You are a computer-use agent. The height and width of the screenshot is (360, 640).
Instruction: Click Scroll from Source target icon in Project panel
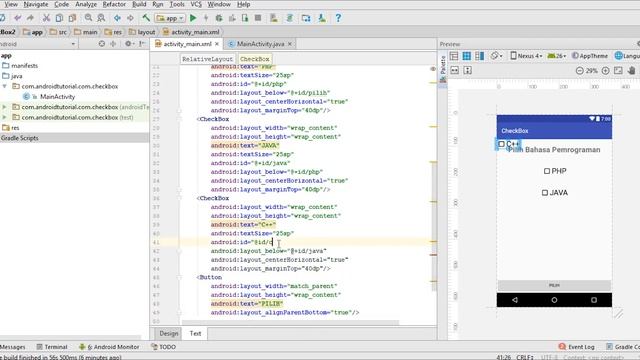coord(102,44)
